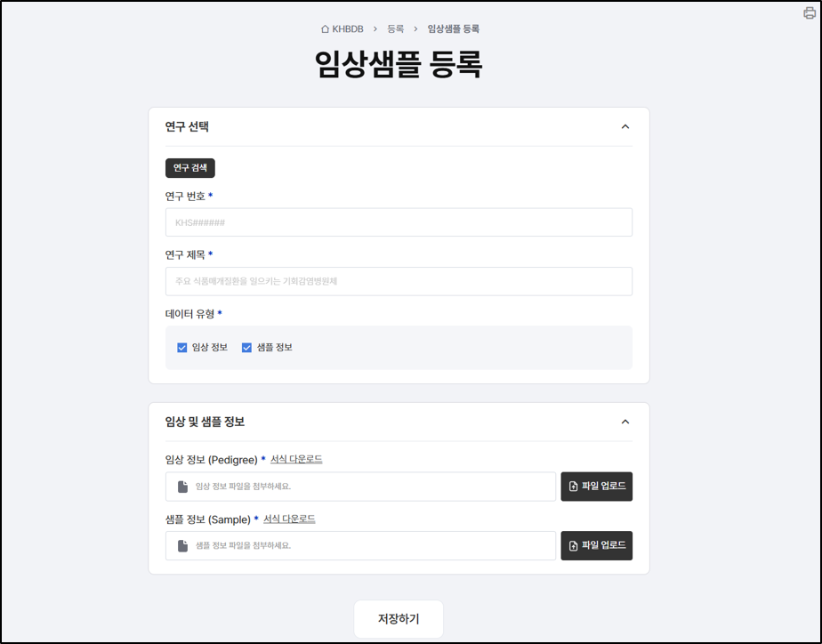The height and width of the screenshot is (644, 822).
Task: Click the upload icon on Pedigree 파일 업로드 button
Action: point(573,487)
